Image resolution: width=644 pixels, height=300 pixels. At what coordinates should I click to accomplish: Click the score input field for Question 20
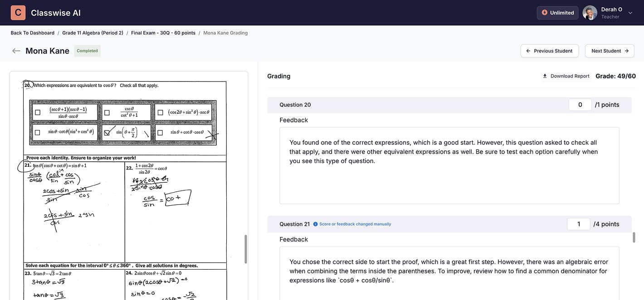tap(580, 104)
